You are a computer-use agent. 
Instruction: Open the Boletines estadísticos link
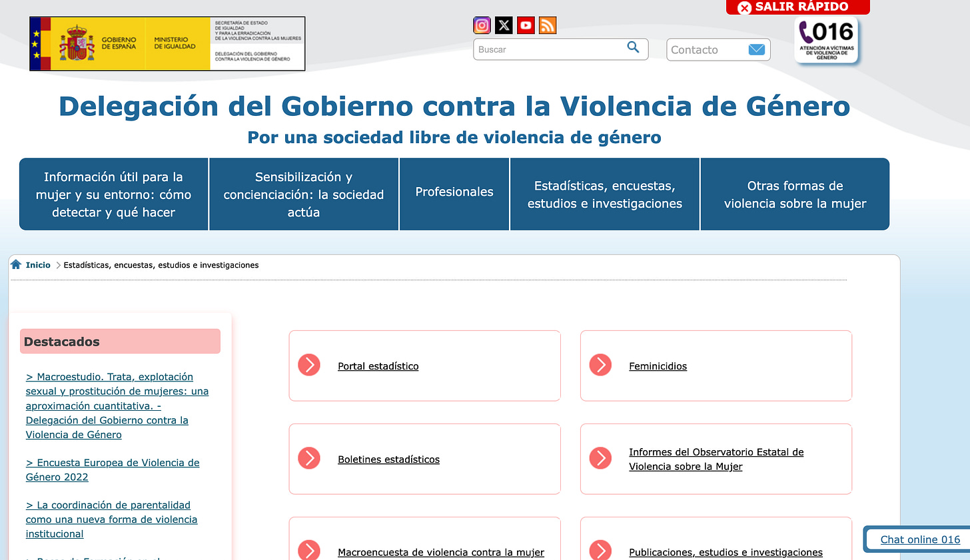388,459
